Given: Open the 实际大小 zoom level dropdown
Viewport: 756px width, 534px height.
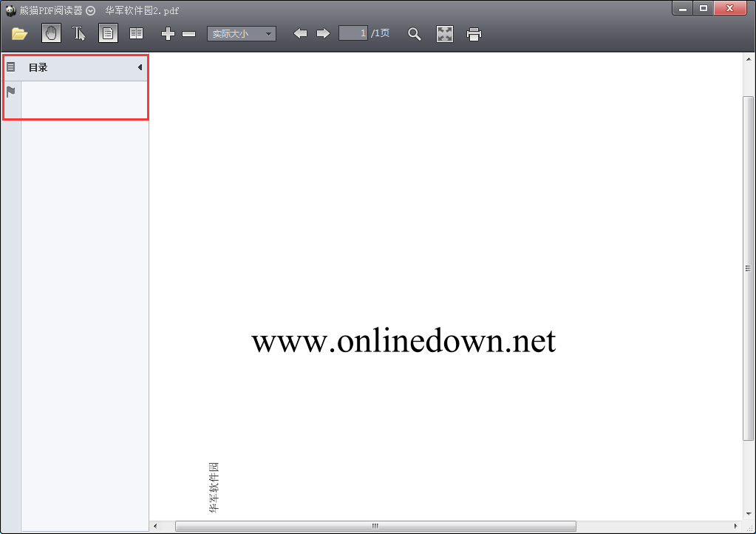Looking at the screenshot, I should 241,33.
